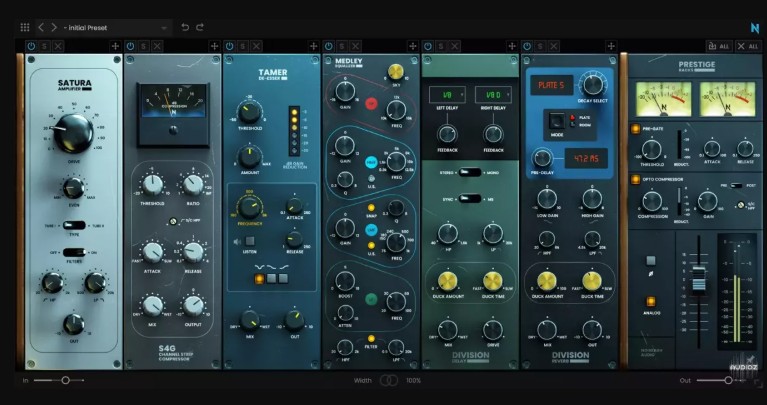Screen dimensions: 767x405
Task: Toggle power on the Satura module
Action: pyautogui.click(x=31, y=46)
